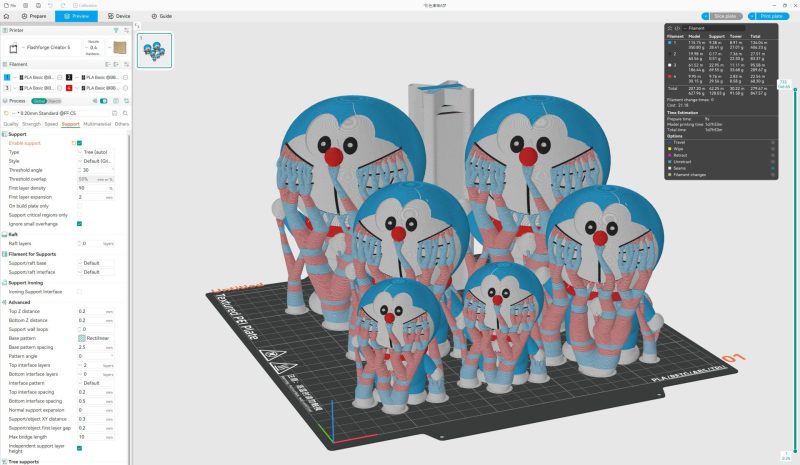Click the Undo arrow in title bar

[50, 5]
